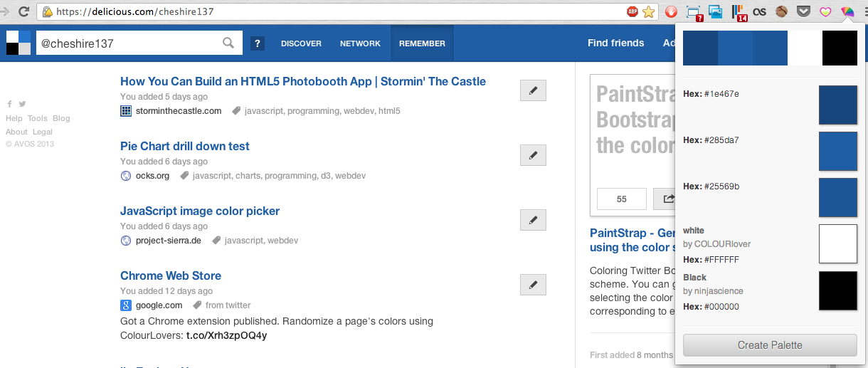
Task: Click the Create Palette button
Action: pyautogui.click(x=770, y=345)
